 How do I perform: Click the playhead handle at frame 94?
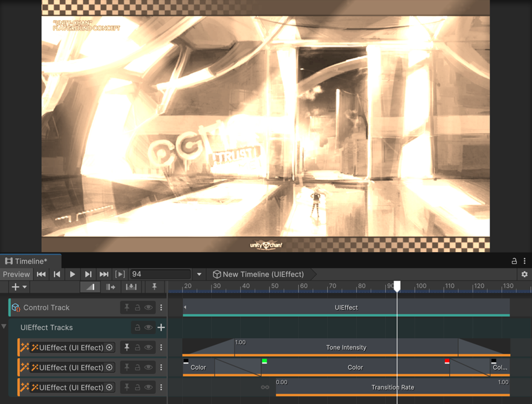[x=397, y=286]
